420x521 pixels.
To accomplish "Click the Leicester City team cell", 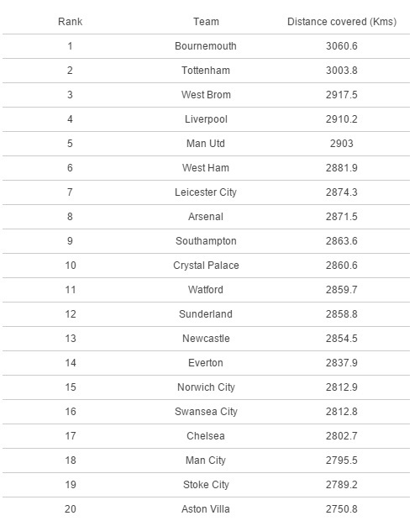I will (206, 192).
